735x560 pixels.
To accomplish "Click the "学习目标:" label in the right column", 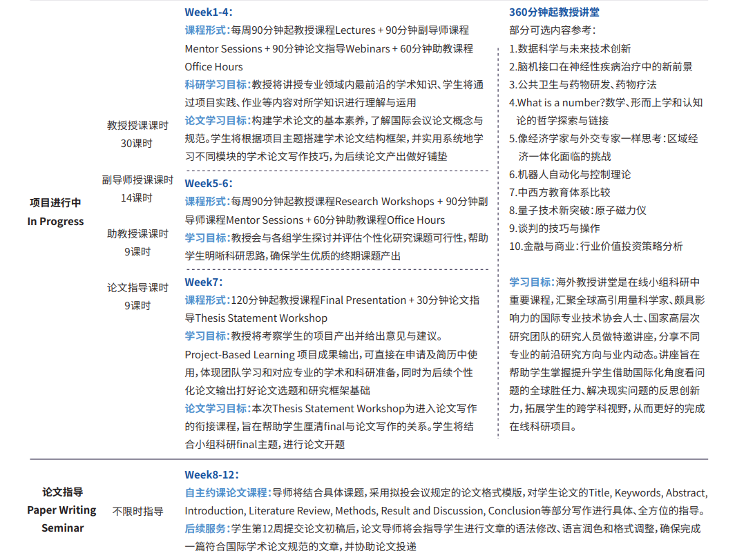I will [532, 282].
